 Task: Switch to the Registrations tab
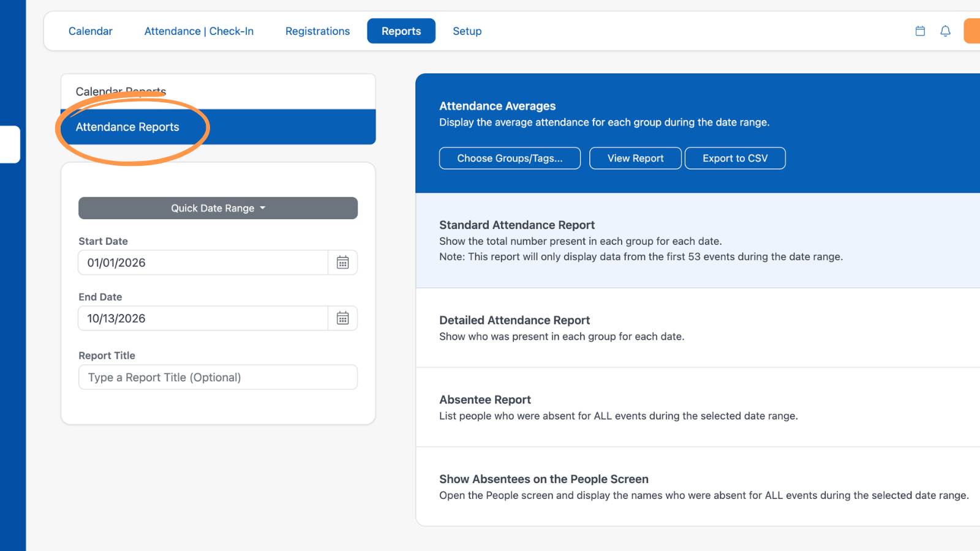tap(317, 31)
